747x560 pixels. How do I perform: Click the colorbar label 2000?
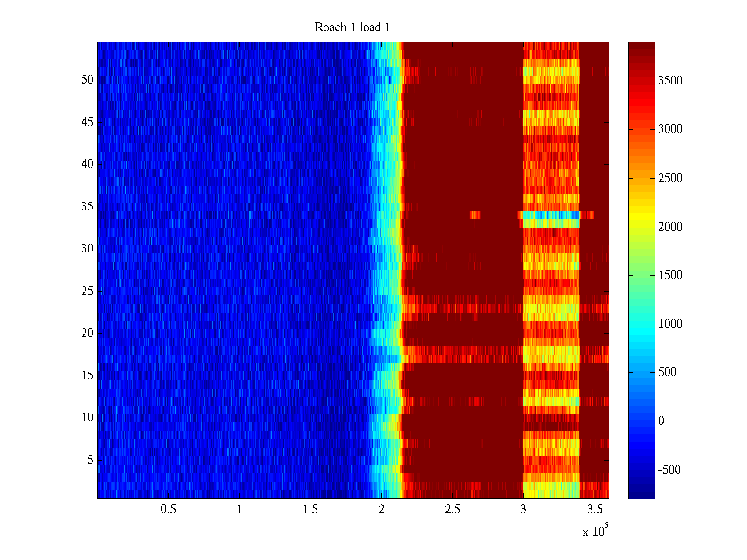(670, 227)
